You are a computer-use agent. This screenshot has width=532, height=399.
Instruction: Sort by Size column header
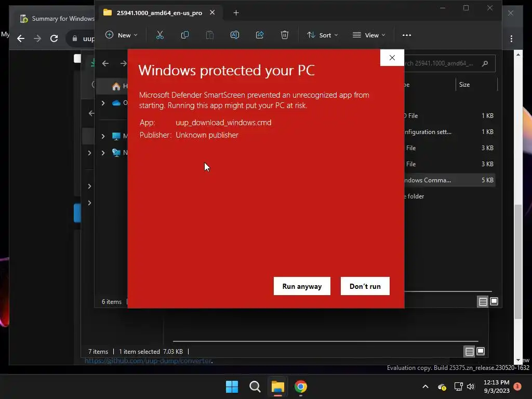(x=464, y=85)
